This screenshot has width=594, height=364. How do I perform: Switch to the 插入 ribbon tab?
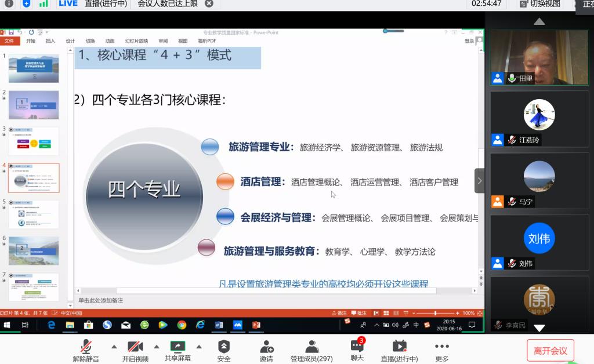(x=50, y=41)
